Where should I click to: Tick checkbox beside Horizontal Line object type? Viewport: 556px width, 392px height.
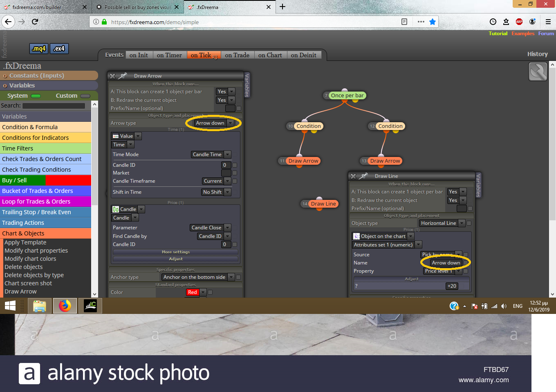pos(469,223)
